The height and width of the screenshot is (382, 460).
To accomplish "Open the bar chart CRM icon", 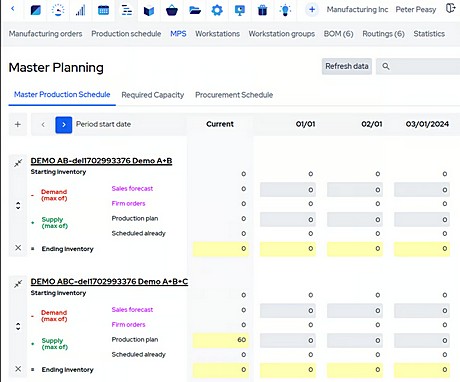I will [80, 10].
